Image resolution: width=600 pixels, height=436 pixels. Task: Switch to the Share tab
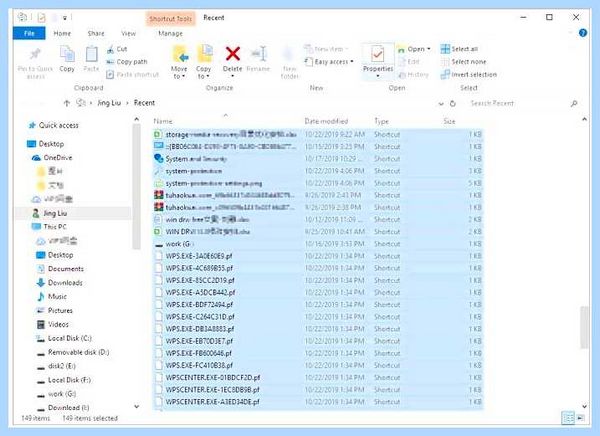[x=96, y=33]
